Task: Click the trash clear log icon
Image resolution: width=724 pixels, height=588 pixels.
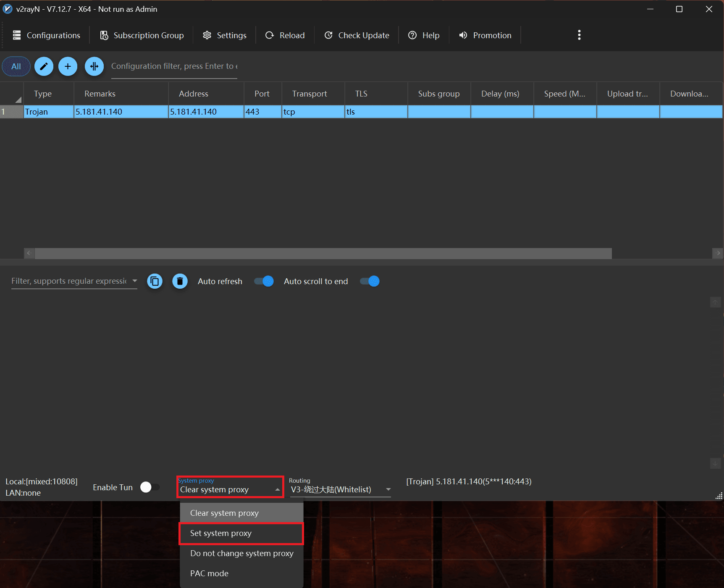Action: [x=180, y=281]
